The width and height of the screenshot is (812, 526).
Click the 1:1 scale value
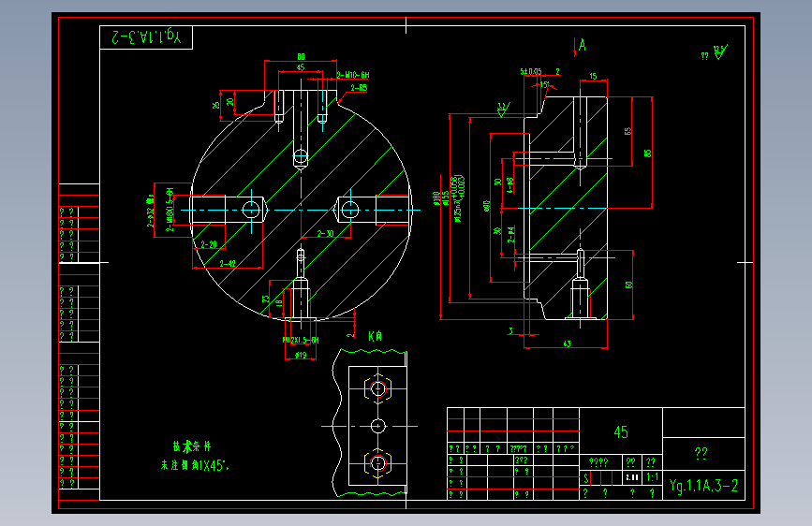[x=653, y=477]
